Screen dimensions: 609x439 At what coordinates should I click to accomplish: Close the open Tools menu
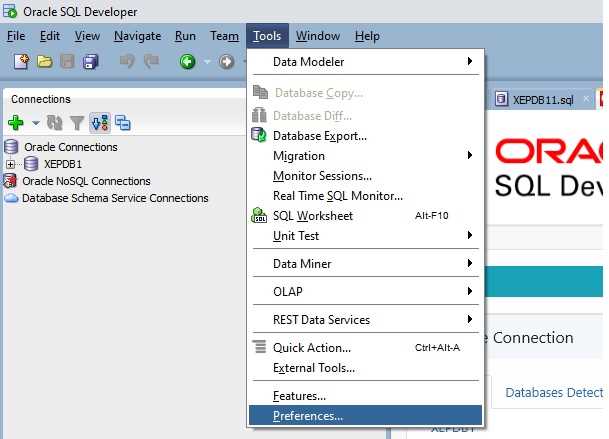click(x=267, y=36)
